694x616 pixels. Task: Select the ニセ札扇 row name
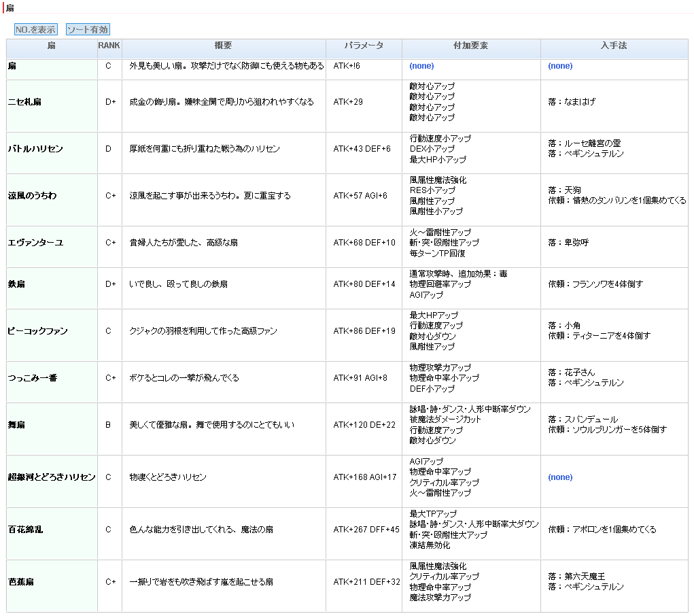24,102
